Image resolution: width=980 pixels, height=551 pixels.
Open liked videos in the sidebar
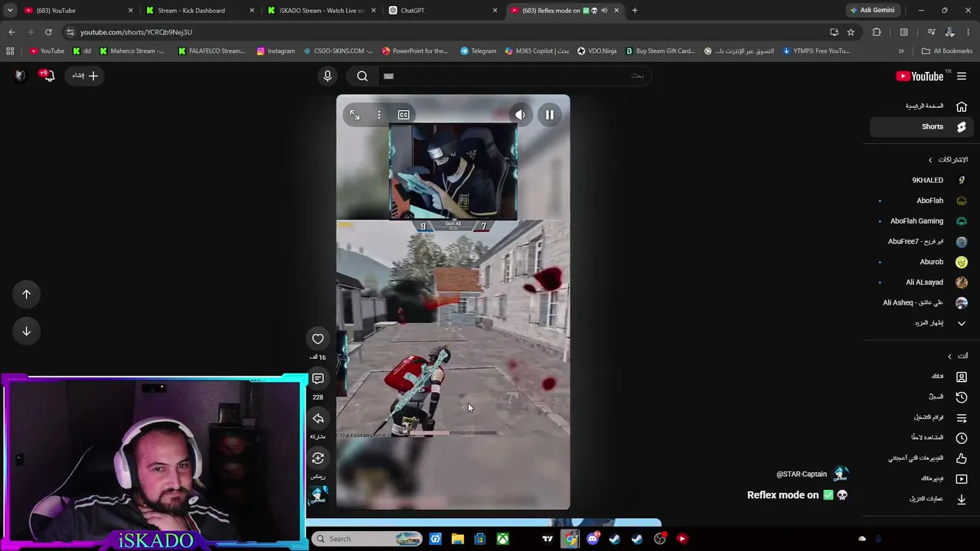point(920,458)
